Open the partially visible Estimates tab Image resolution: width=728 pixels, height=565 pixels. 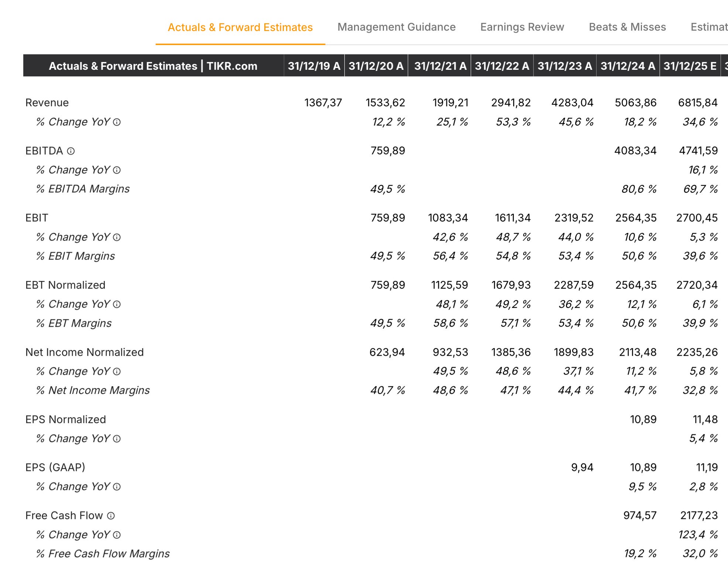(x=709, y=27)
